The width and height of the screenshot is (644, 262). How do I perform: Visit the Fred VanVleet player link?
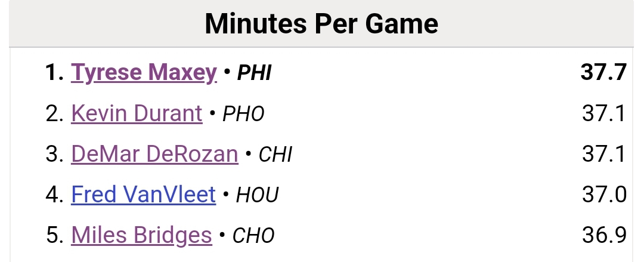click(x=143, y=194)
